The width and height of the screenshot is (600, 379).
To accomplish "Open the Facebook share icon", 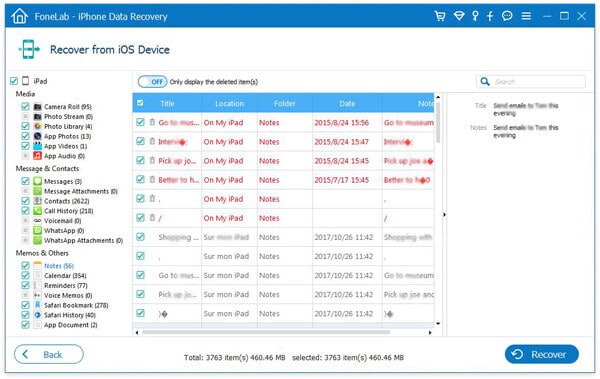I will tap(490, 16).
